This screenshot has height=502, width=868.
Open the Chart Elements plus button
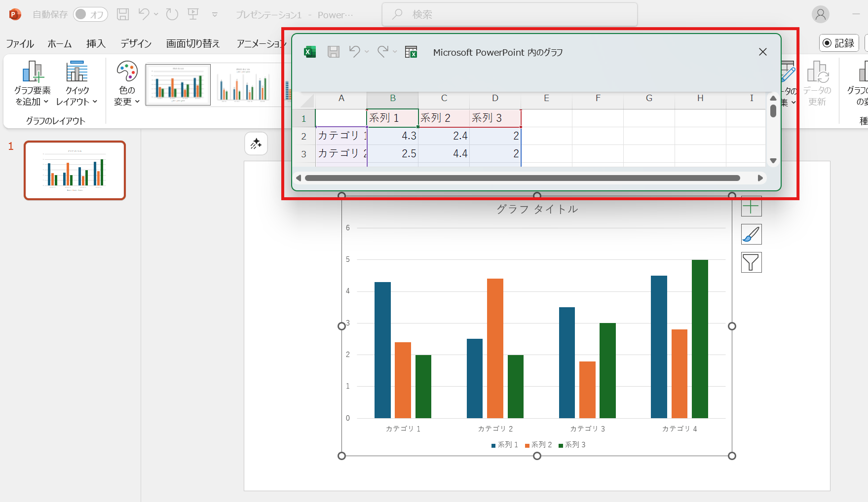(751, 207)
